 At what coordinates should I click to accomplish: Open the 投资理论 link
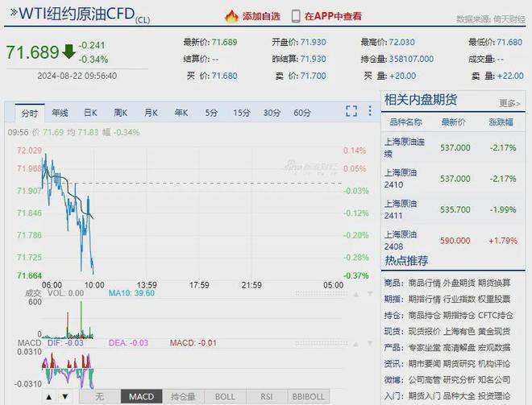point(494,396)
